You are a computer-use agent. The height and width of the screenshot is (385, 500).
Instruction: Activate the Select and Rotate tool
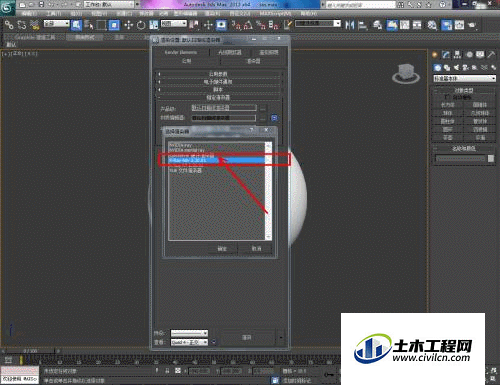141,25
